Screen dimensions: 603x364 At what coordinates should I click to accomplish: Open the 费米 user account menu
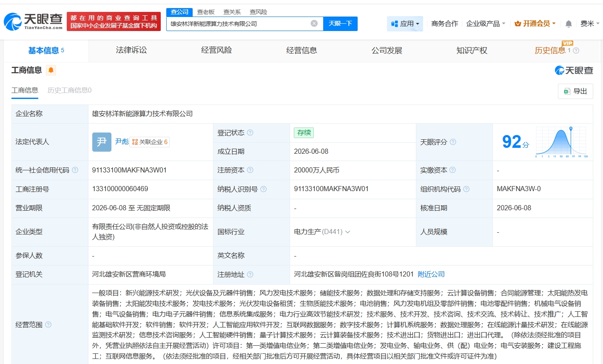point(590,24)
